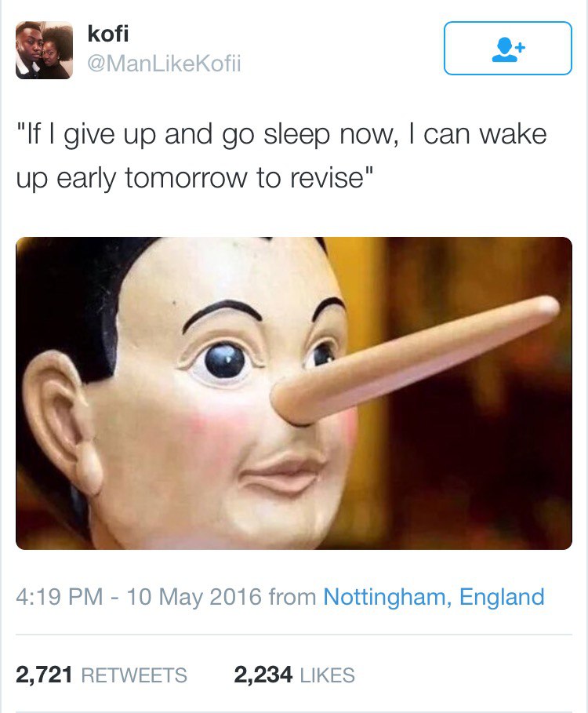Open kofi's profile avatar photo
Image resolution: width=588 pixels, height=713 pixels.
pyautogui.click(x=44, y=50)
